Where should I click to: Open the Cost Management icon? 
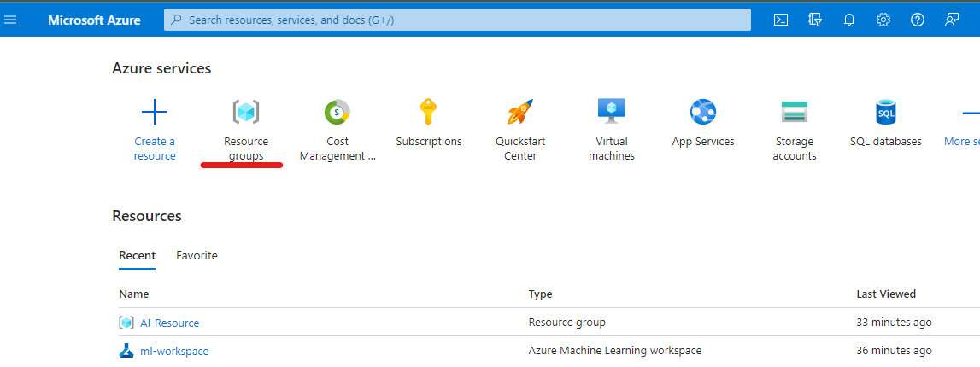click(x=337, y=113)
